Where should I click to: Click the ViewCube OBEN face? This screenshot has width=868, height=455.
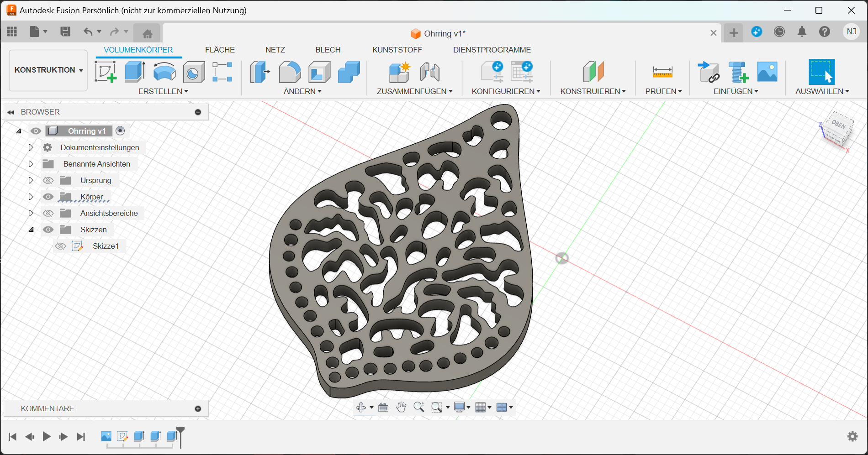pos(838,124)
